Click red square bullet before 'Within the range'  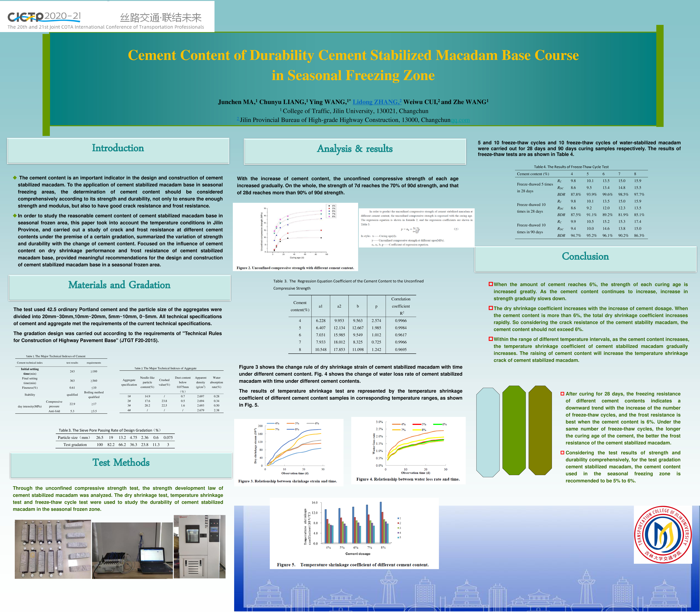tap(491, 339)
